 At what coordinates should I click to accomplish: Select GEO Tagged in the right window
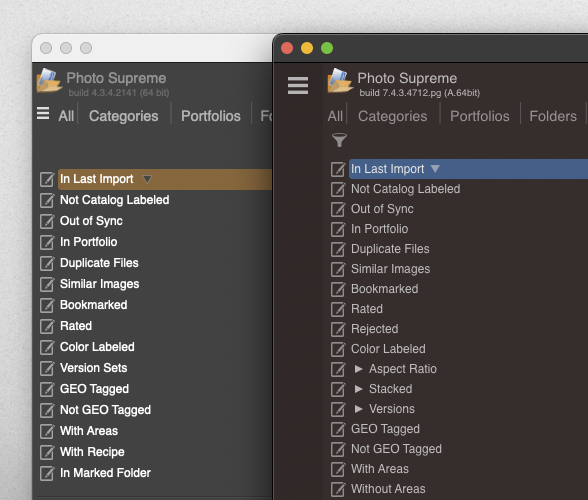(386, 429)
